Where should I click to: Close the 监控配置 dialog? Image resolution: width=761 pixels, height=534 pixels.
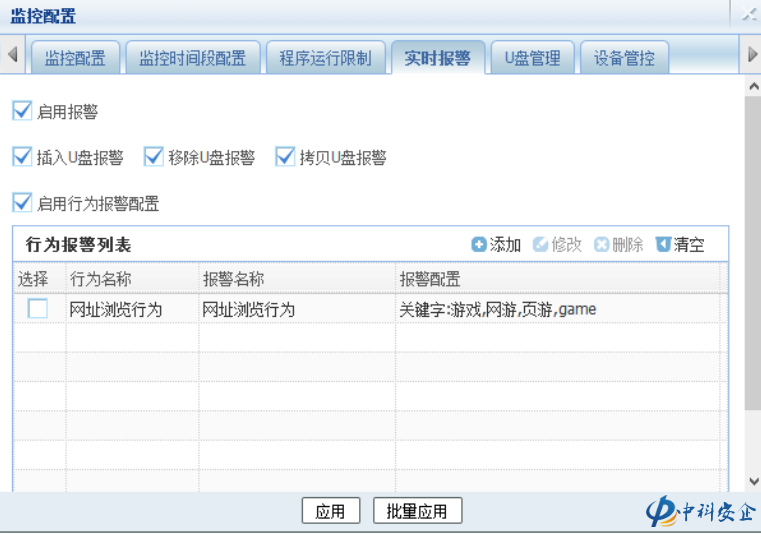pyautogui.click(x=749, y=15)
